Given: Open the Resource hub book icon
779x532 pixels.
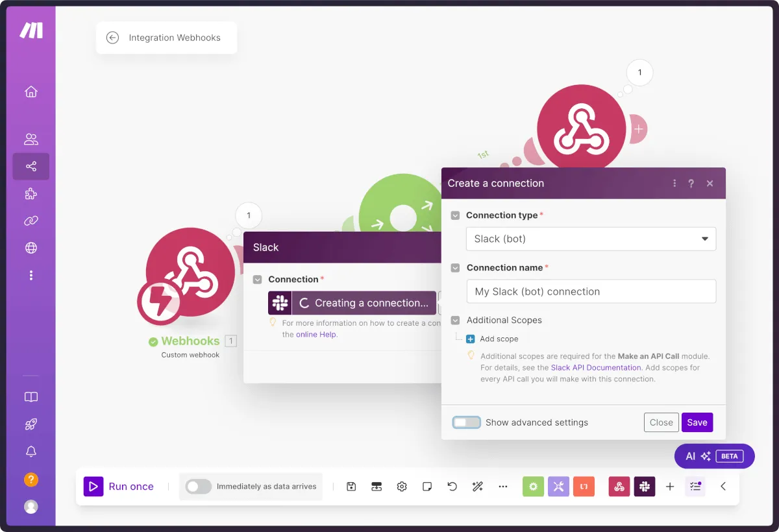Looking at the screenshot, I should [x=31, y=397].
